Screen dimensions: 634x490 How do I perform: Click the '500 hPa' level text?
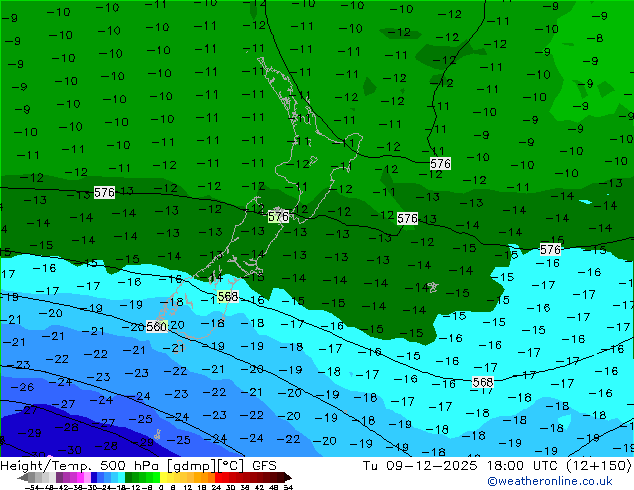131,466
